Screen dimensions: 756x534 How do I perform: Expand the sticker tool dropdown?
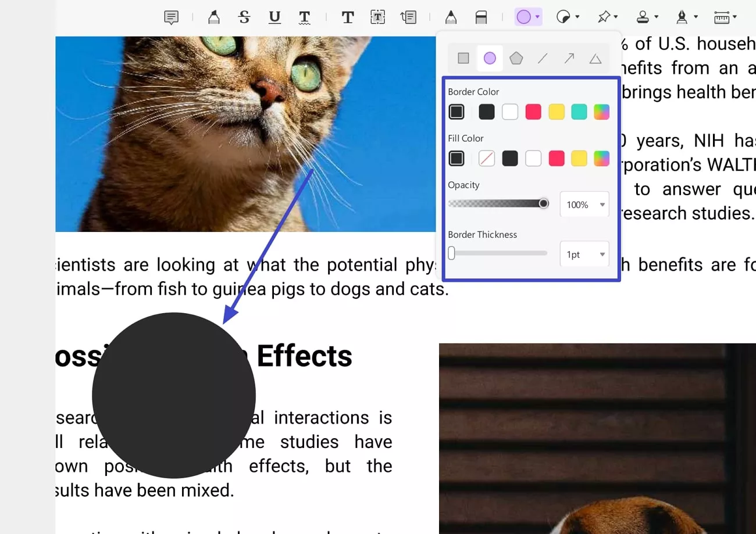pos(577,17)
